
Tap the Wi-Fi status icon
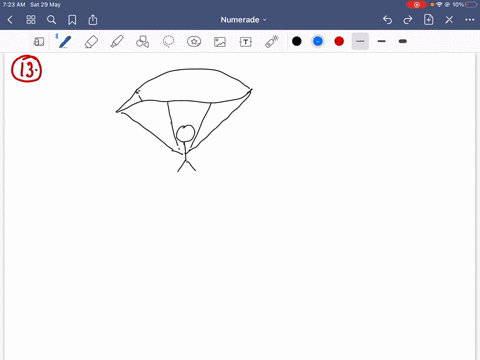tap(439, 5)
